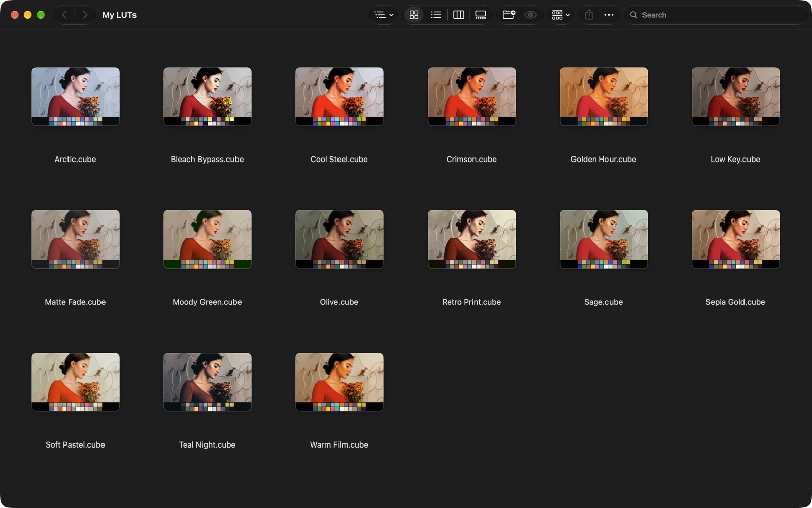Select the Matte Fade.cube thumbnail
This screenshot has width=812, height=508.
76,239
